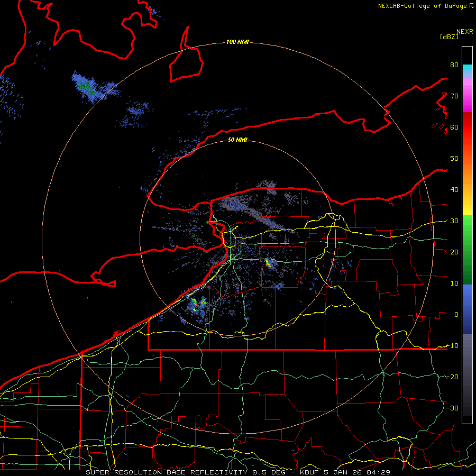This screenshot has height=476, width=476.
Task: Click the 20 dBZ scale value
Action: click(x=454, y=252)
